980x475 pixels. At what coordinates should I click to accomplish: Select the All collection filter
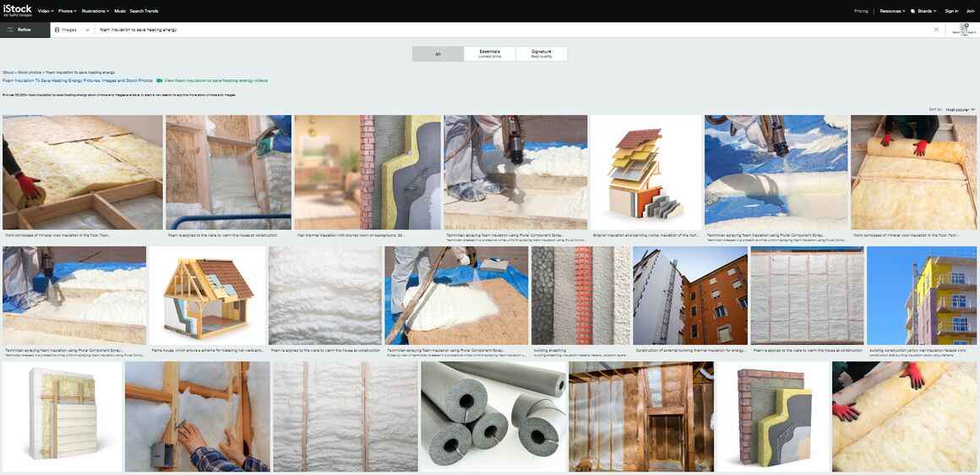[438, 54]
